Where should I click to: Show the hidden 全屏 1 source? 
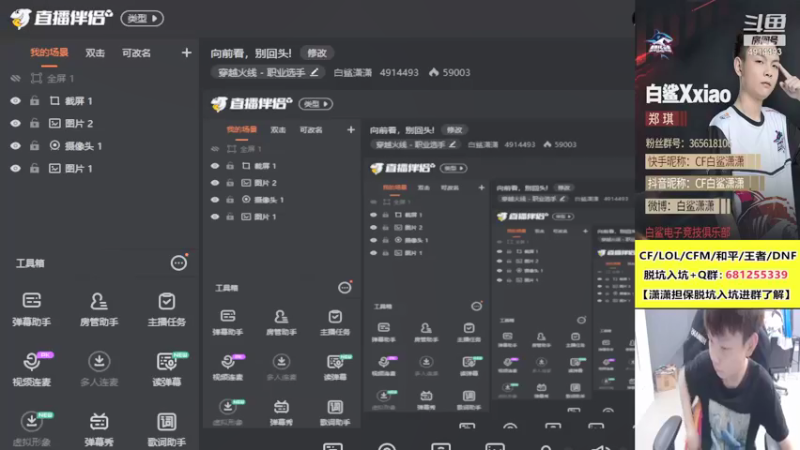click(x=15, y=78)
